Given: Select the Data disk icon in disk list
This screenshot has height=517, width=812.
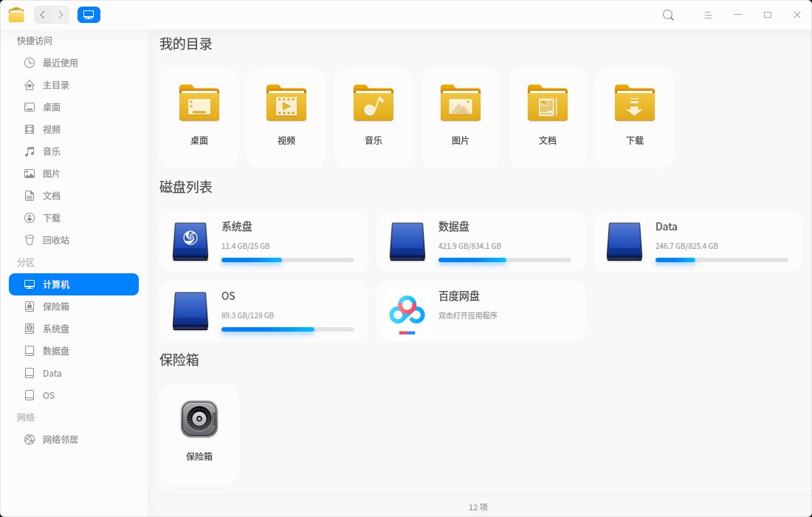Looking at the screenshot, I should pos(625,242).
